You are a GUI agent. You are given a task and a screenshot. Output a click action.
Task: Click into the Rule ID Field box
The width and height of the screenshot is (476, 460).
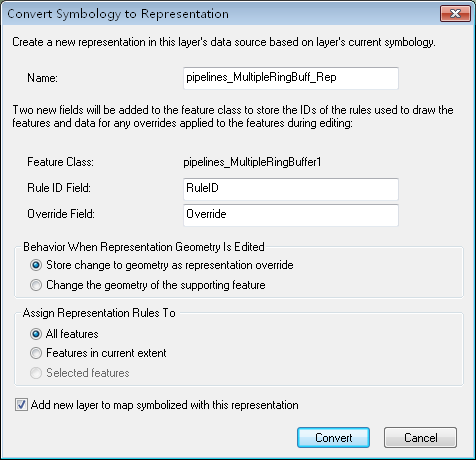click(291, 189)
